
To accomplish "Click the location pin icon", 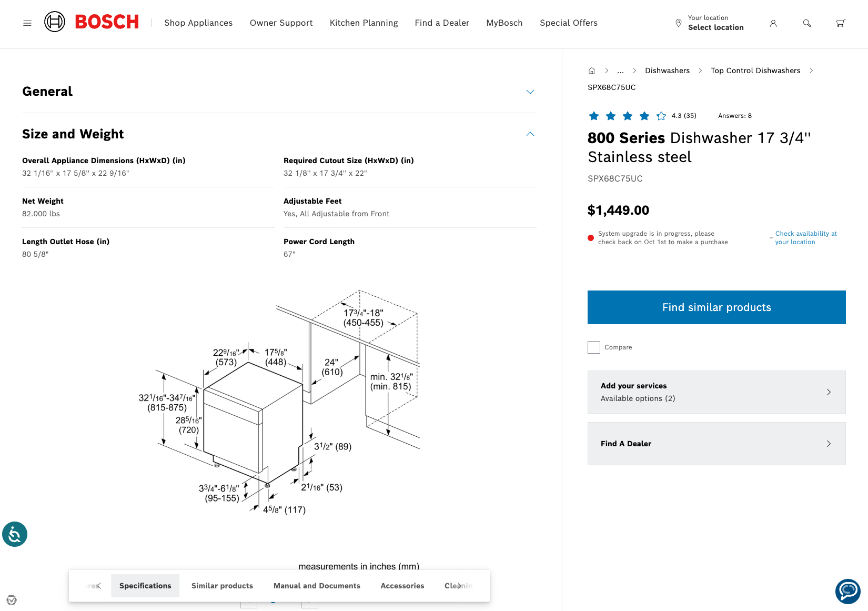I will (679, 23).
